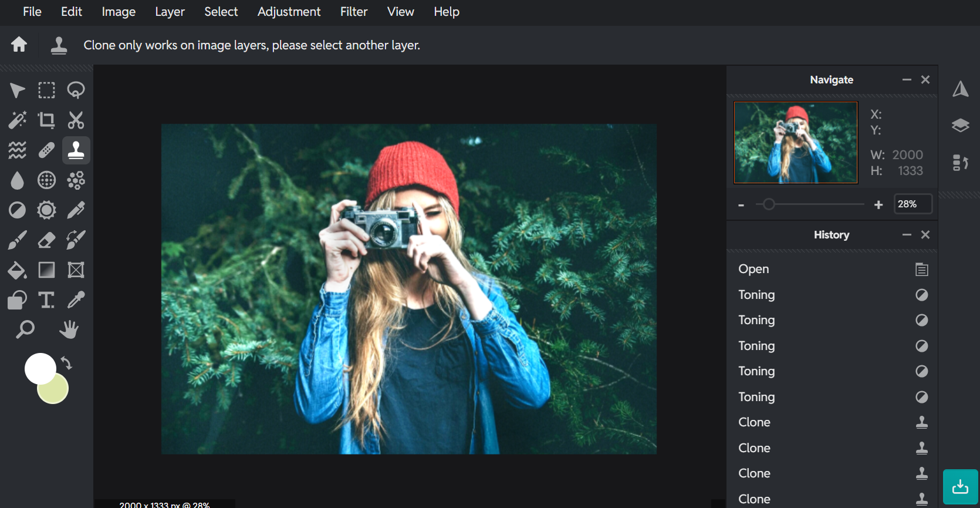The width and height of the screenshot is (980, 508).
Task: Select the Dodge/Burn toning tool
Action: coord(17,210)
